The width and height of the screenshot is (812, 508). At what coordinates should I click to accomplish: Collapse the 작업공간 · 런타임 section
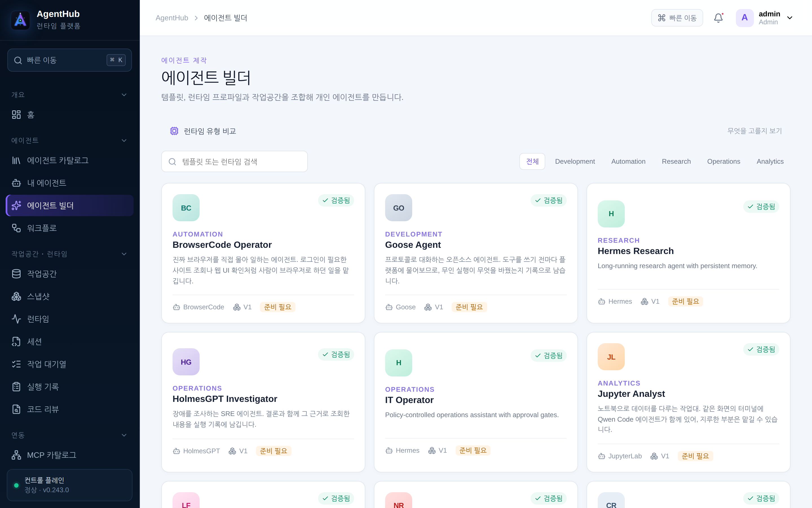124,254
